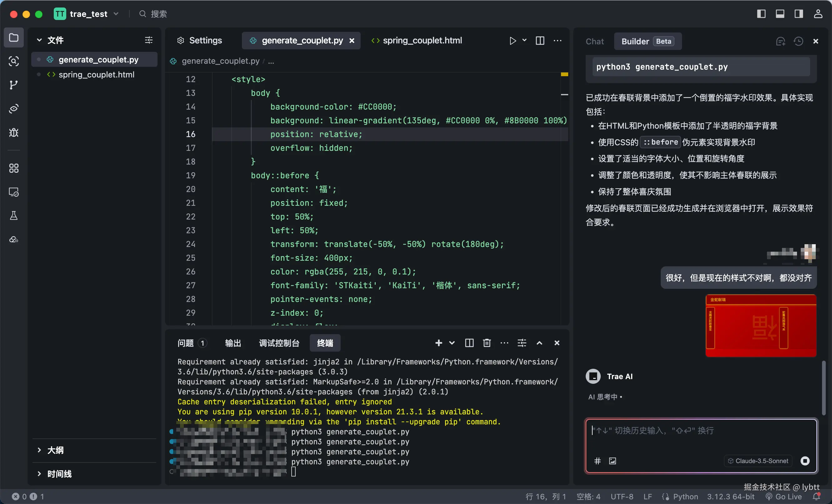
Task: Switch to the spring_couplet.html editor tab
Action: click(x=422, y=41)
